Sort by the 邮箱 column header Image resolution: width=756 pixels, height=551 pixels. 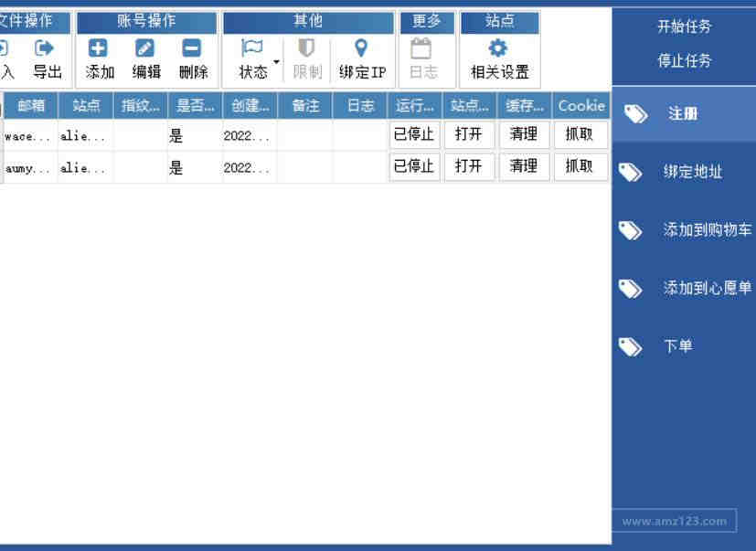pos(31,106)
